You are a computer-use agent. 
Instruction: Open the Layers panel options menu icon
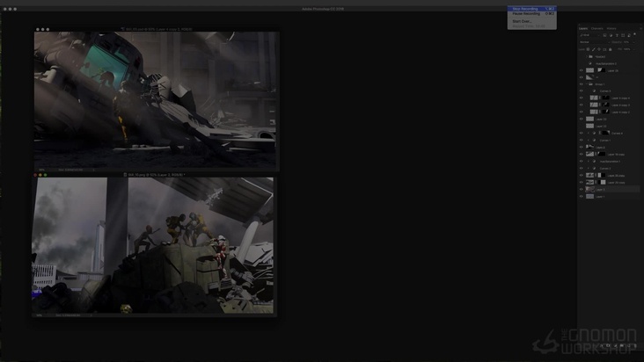(640, 29)
